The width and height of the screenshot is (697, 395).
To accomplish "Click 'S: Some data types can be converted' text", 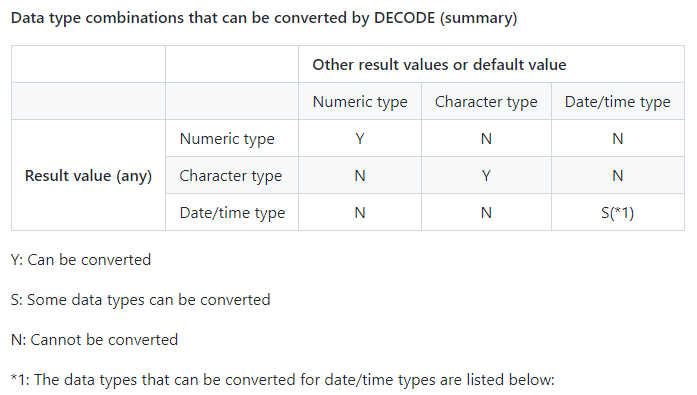I will [x=140, y=300].
